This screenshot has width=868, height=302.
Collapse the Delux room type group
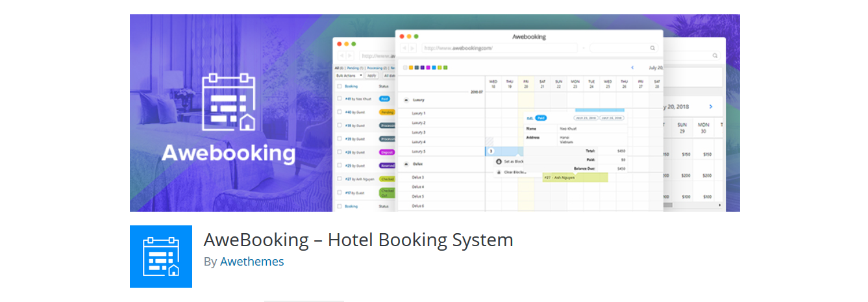(x=406, y=164)
